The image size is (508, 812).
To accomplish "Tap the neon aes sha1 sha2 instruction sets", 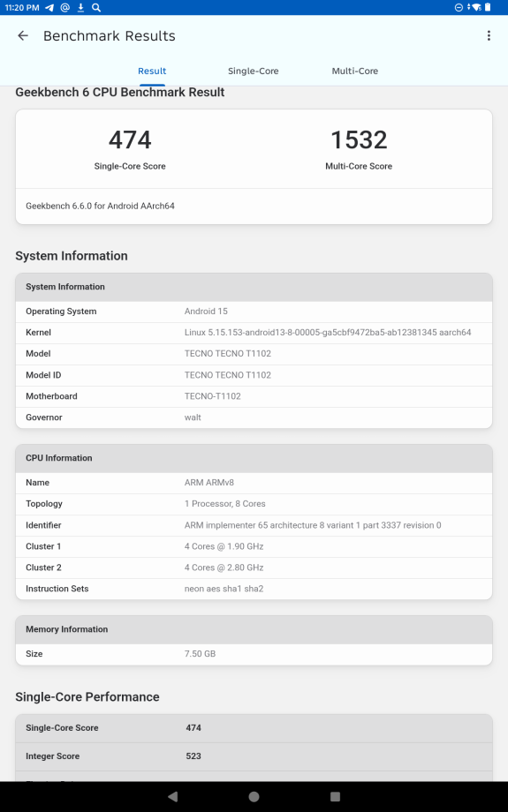I will [x=224, y=589].
